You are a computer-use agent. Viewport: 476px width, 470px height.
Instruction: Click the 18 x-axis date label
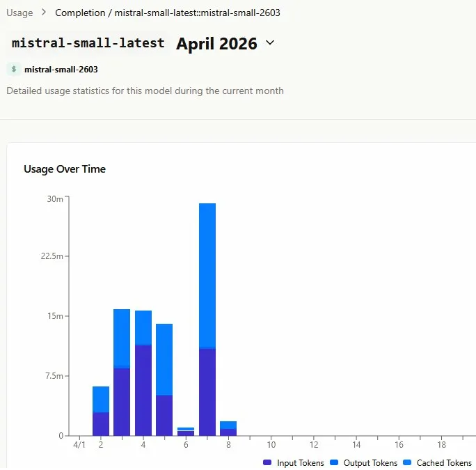point(441,445)
